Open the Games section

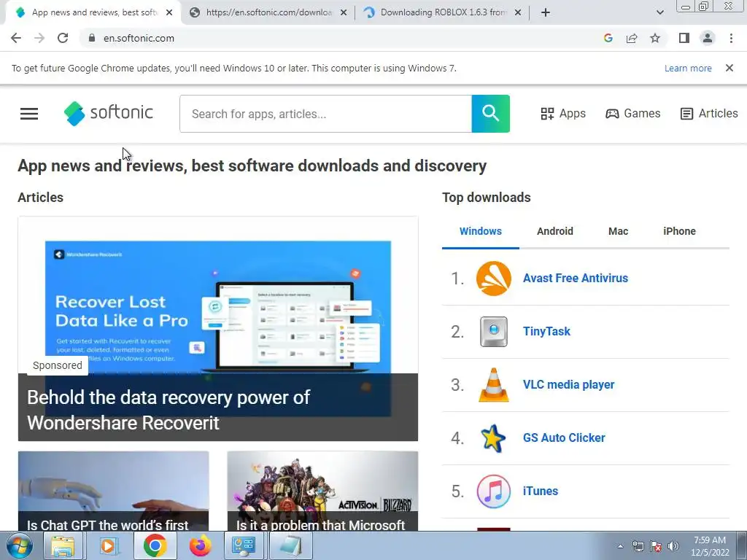[x=632, y=113]
